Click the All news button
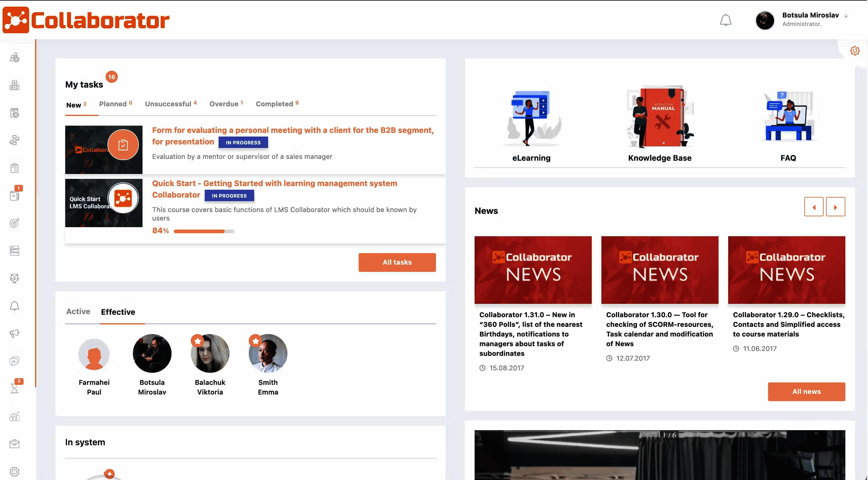The image size is (868, 480). [x=807, y=391]
